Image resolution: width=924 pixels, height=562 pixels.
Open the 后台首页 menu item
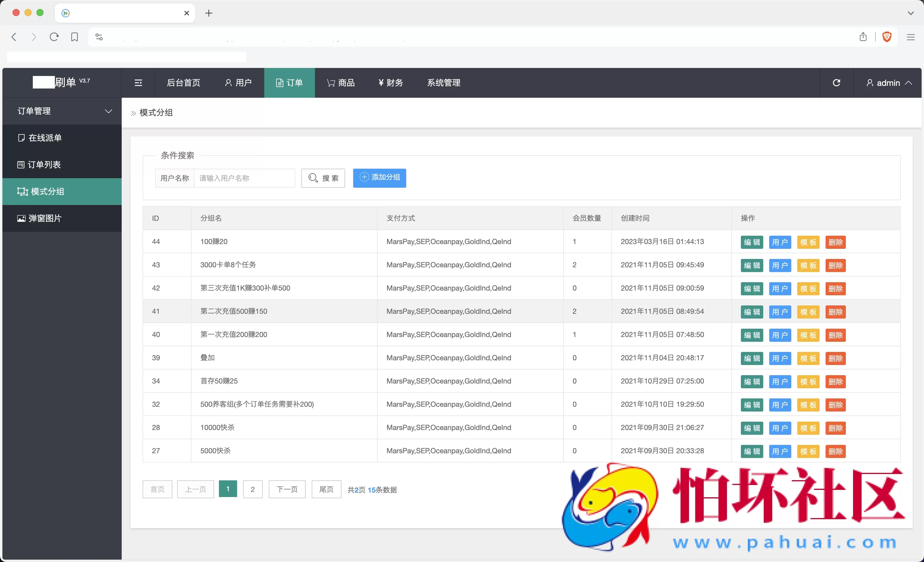(x=183, y=83)
